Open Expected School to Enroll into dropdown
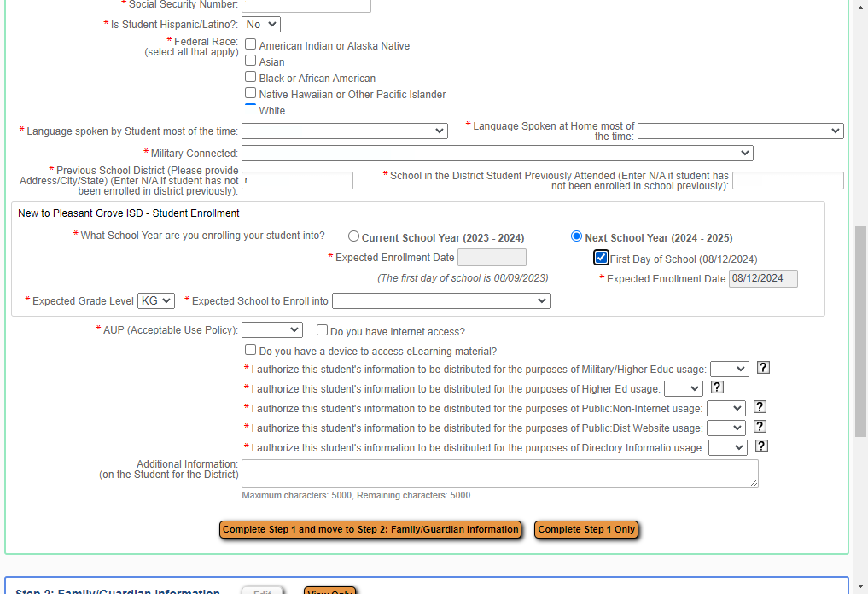Screen dimensions: 868x594 click(441, 301)
